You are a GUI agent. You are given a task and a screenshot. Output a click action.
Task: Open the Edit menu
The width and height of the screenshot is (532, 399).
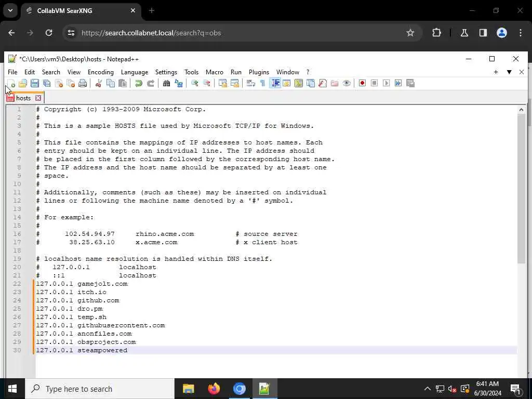pos(30,72)
